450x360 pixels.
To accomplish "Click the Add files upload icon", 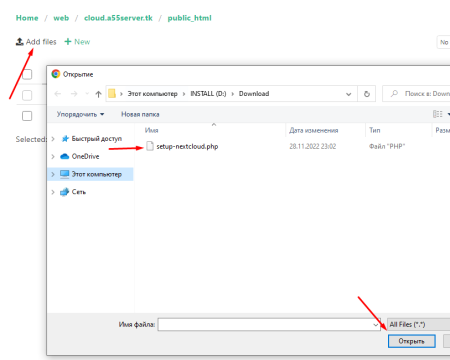I will pos(20,42).
